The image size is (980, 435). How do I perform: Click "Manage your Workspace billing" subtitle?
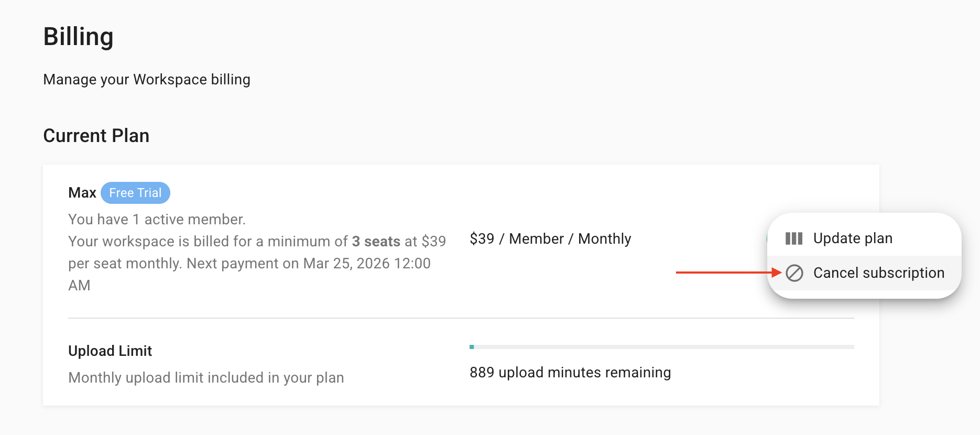(x=147, y=80)
